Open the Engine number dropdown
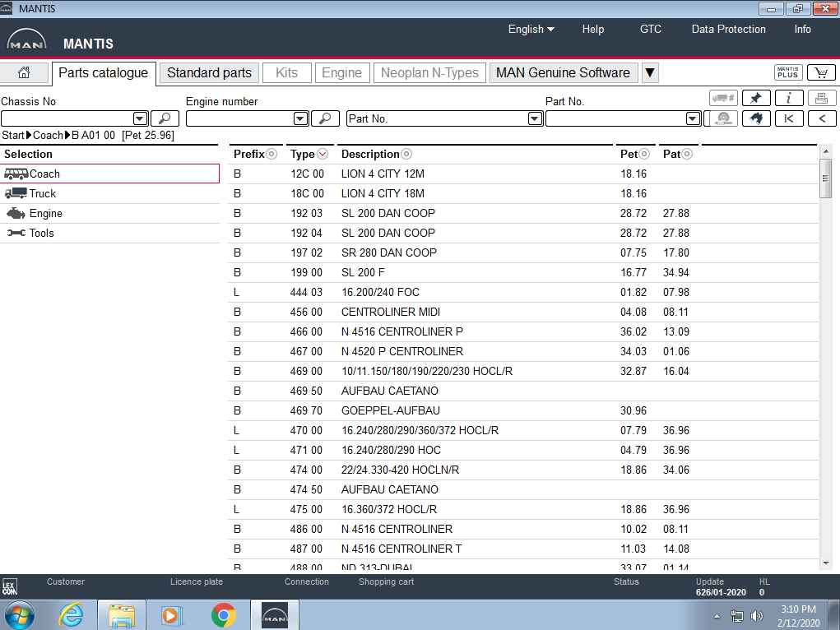The height and width of the screenshot is (630, 840). tap(300, 118)
